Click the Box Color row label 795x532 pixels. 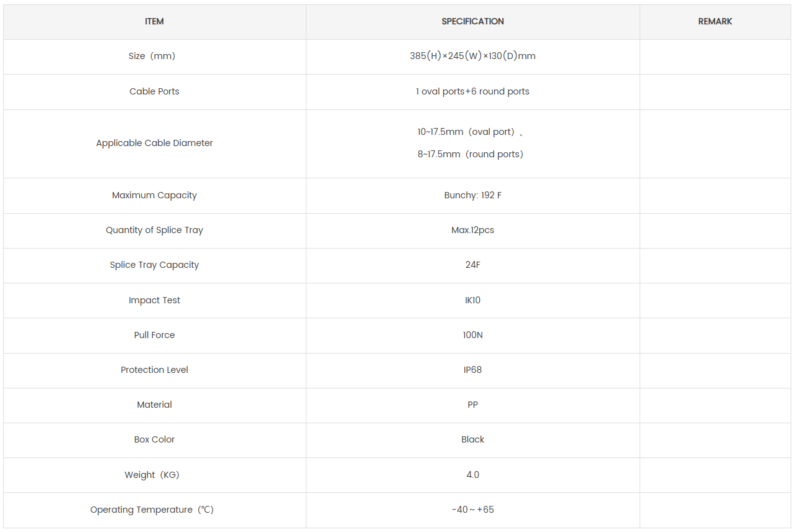click(154, 439)
